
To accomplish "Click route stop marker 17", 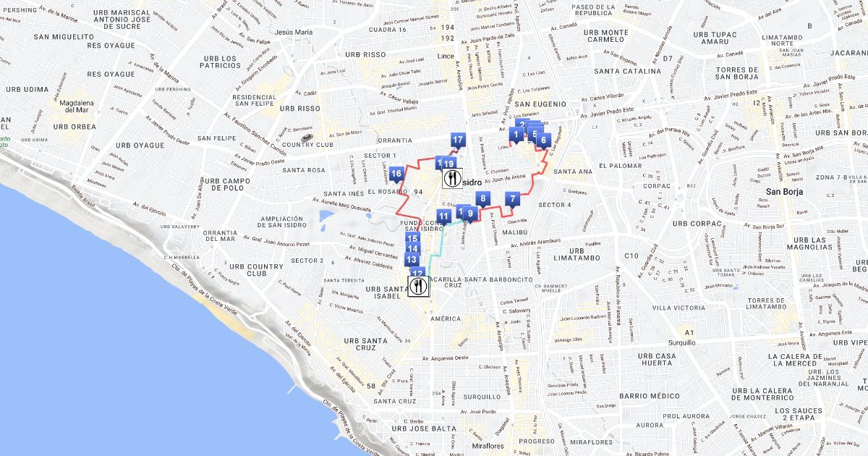I will [457, 141].
